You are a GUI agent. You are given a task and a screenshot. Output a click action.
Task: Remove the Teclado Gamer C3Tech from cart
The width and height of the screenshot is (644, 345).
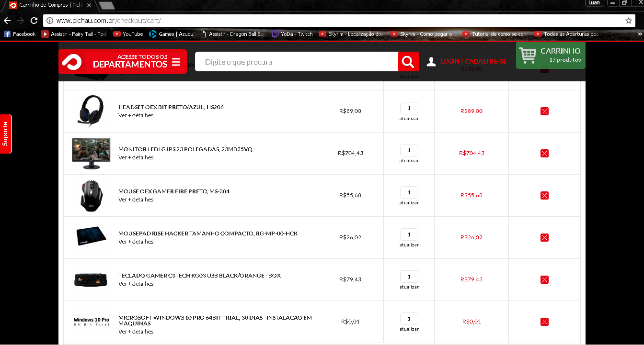[x=544, y=279]
